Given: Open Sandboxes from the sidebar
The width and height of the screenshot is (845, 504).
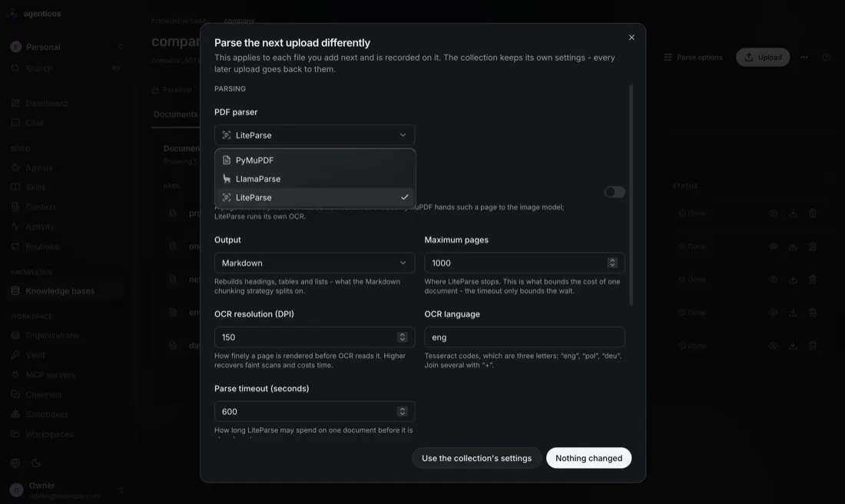Looking at the screenshot, I should tap(67, 415).
